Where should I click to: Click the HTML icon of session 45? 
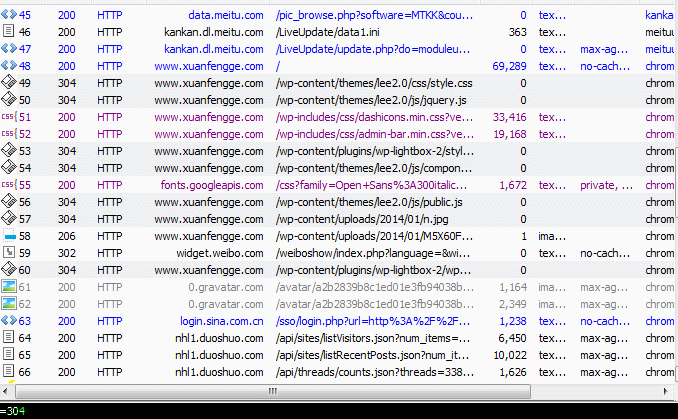pyautogui.click(x=9, y=15)
